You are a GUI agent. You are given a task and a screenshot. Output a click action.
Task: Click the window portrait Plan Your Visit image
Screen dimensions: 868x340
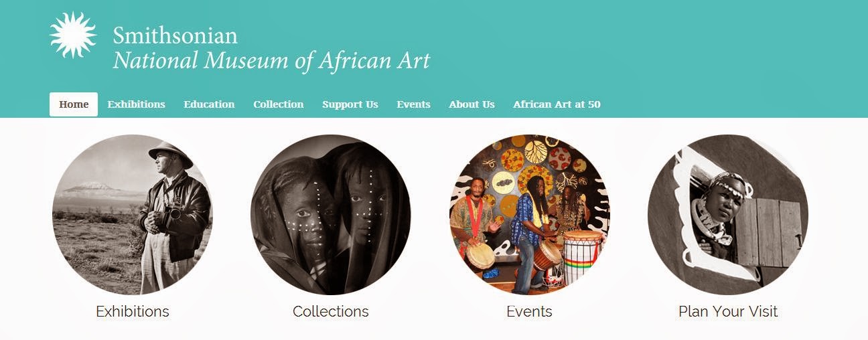click(x=728, y=214)
